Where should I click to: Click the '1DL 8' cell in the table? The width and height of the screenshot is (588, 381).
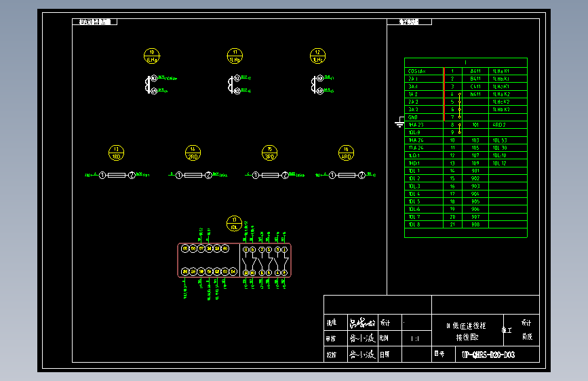(424, 224)
